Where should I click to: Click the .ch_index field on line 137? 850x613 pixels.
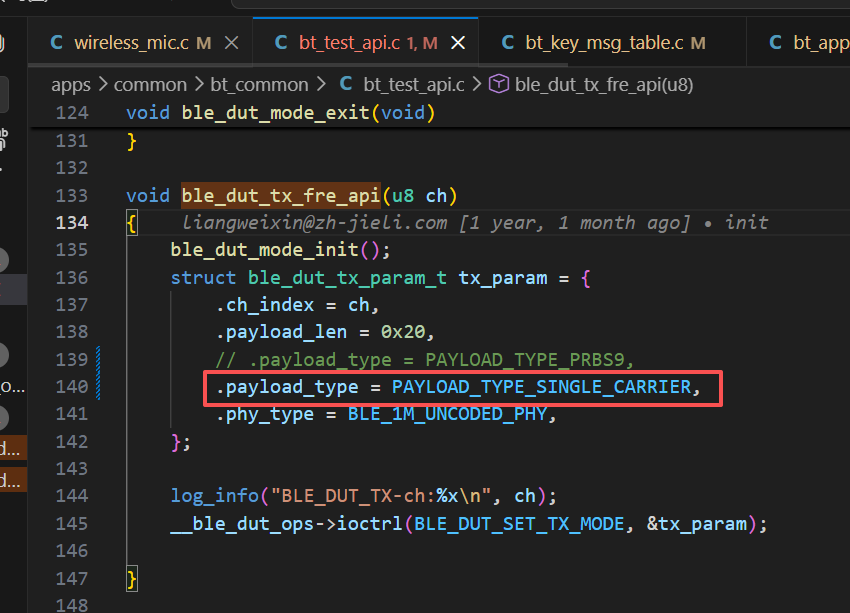tap(265, 305)
